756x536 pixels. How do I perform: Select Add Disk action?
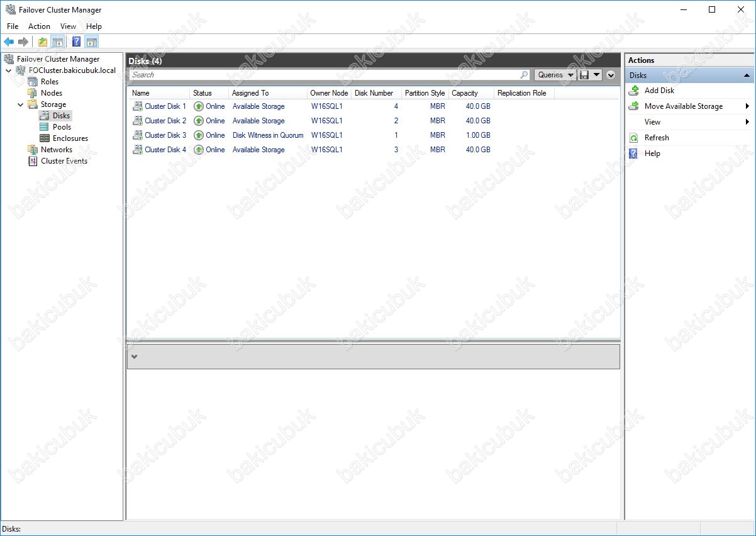[x=659, y=91]
